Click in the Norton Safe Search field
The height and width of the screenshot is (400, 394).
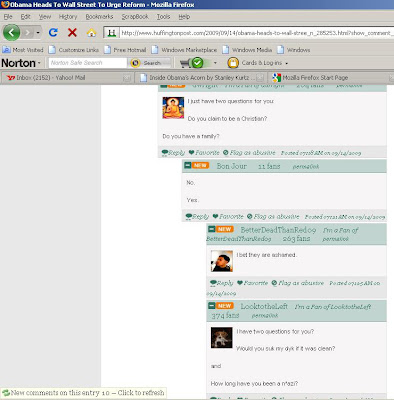coord(88,63)
